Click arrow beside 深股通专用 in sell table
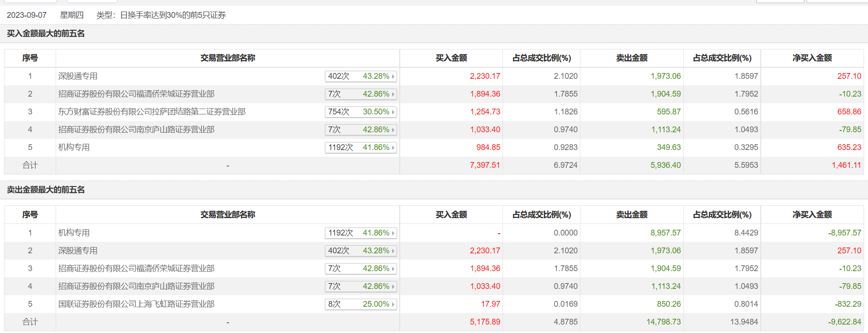868x333 pixels. coord(393,251)
